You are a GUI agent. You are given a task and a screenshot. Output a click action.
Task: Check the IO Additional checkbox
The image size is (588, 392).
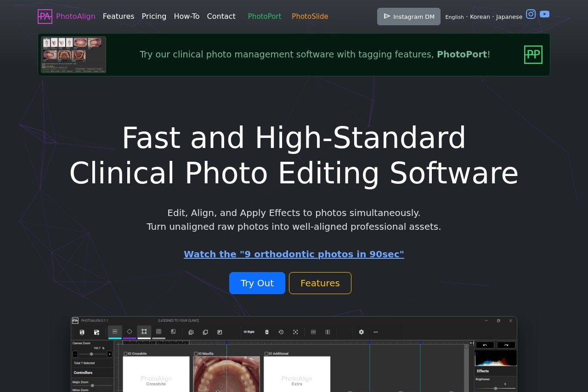(266, 353)
